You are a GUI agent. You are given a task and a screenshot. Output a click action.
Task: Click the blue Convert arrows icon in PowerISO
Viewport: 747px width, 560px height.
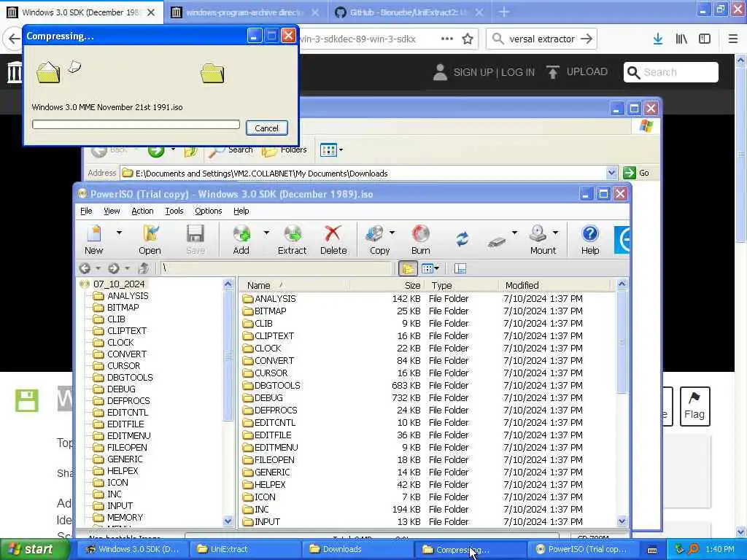[x=462, y=238]
